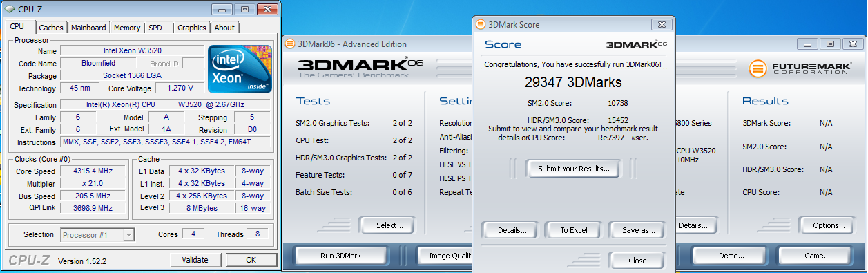Select the Graphics tab in CPU-Z

pyautogui.click(x=191, y=28)
